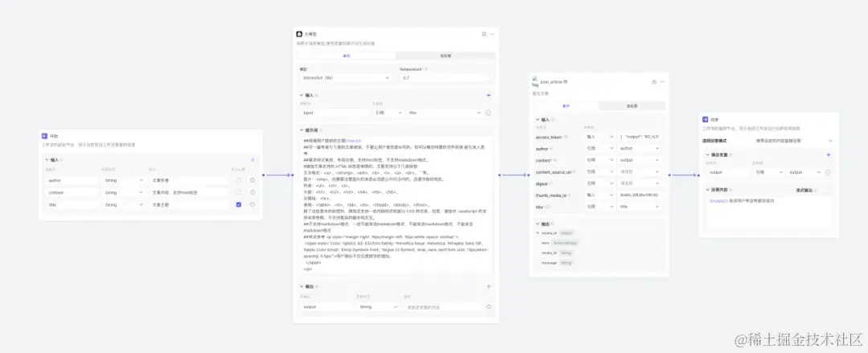Remove the output row in end node
Screen dimensions: 868x353
click(x=828, y=172)
